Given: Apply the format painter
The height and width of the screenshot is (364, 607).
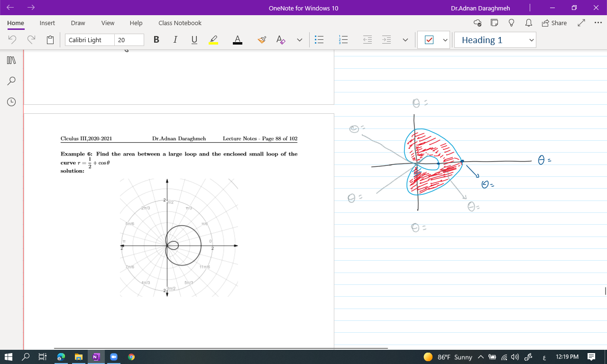Looking at the screenshot, I should tap(262, 40).
